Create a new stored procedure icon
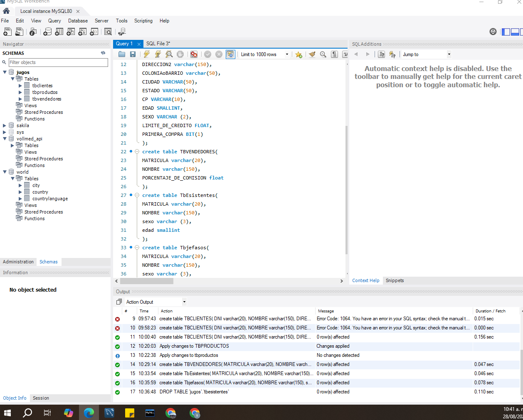523x420 pixels. tap(82, 32)
